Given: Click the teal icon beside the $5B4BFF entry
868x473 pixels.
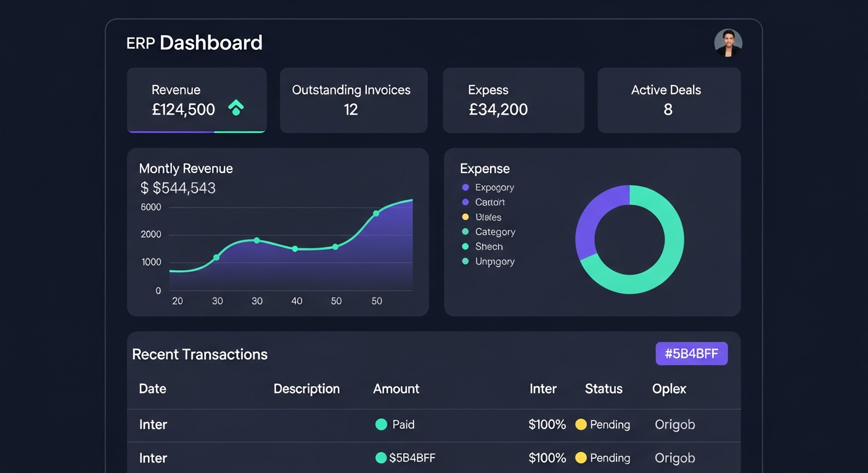Looking at the screenshot, I should click(x=380, y=458).
